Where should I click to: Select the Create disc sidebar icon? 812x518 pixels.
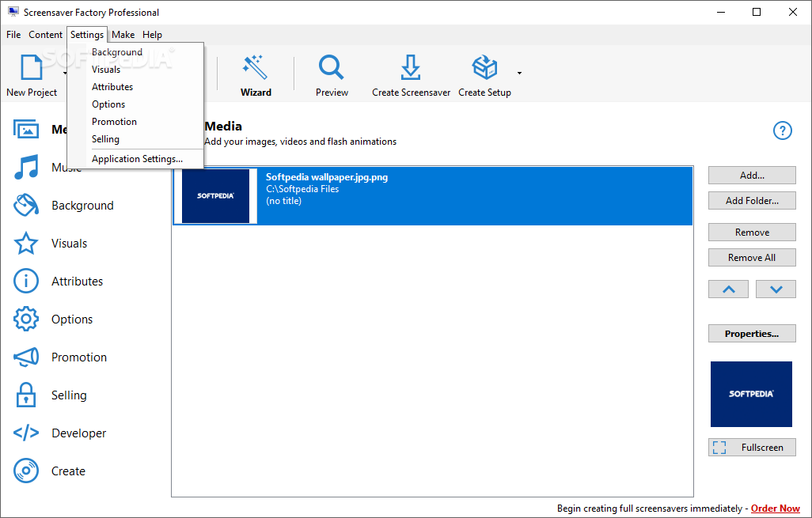coord(26,471)
